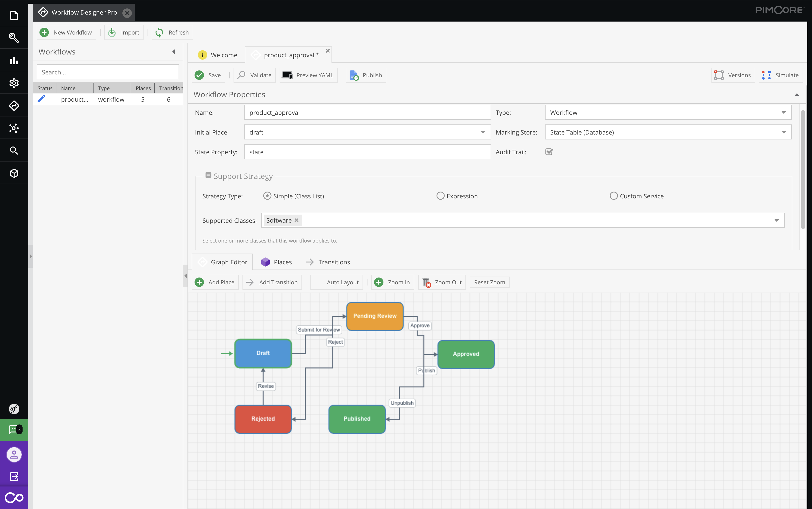Open the bar chart reports icon
812x509 pixels.
click(x=14, y=60)
